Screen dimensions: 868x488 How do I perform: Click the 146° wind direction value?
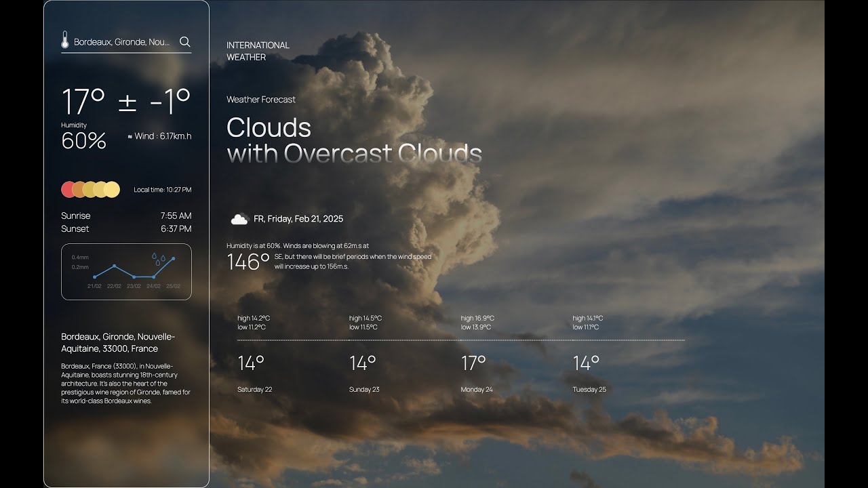click(x=248, y=262)
